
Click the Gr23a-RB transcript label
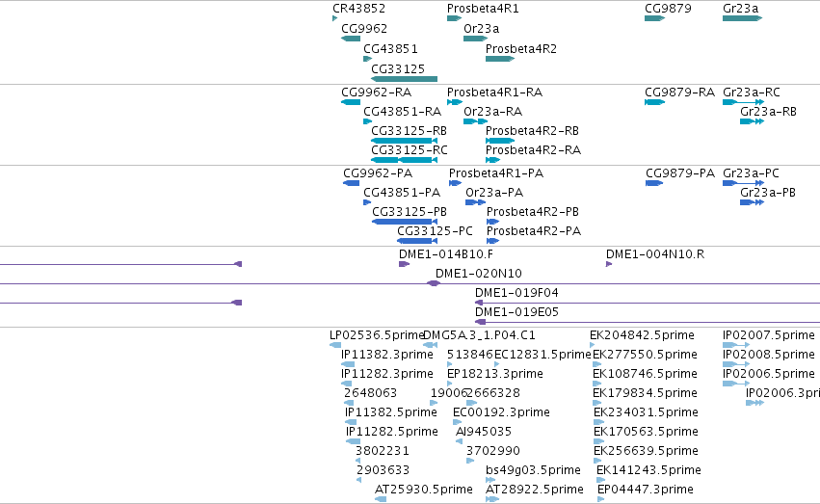click(768, 112)
